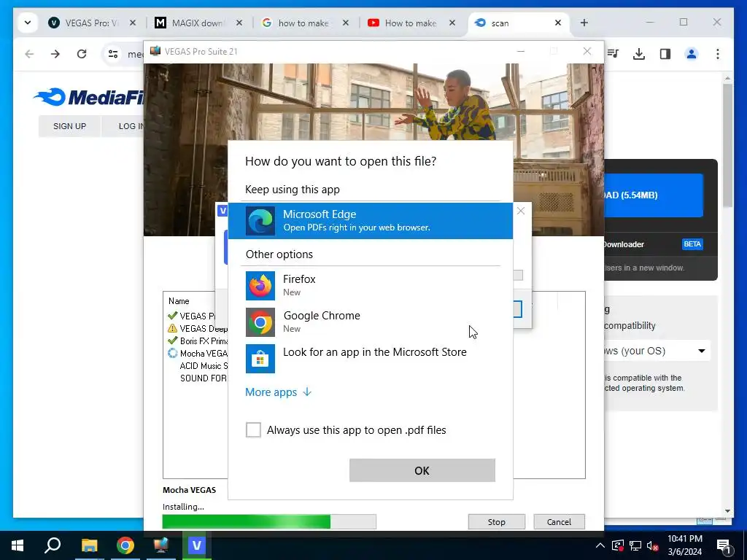Close the YouTube tab
The height and width of the screenshot is (560, 747).
(x=452, y=23)
